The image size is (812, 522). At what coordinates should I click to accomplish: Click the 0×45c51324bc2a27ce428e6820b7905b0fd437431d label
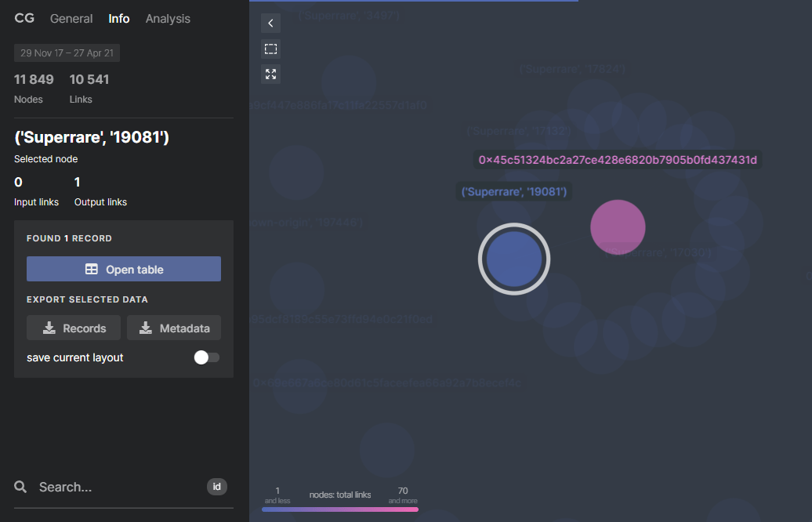pos(618,160)
